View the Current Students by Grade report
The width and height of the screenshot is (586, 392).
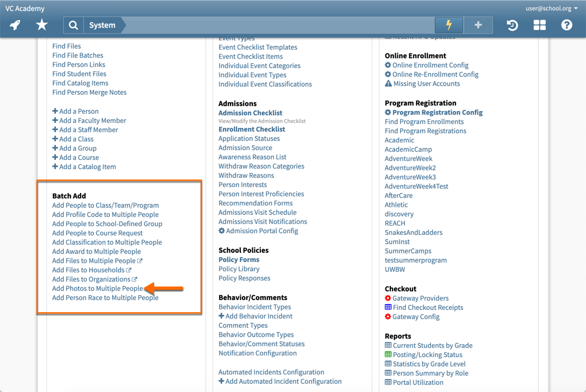tap(433, 345)
